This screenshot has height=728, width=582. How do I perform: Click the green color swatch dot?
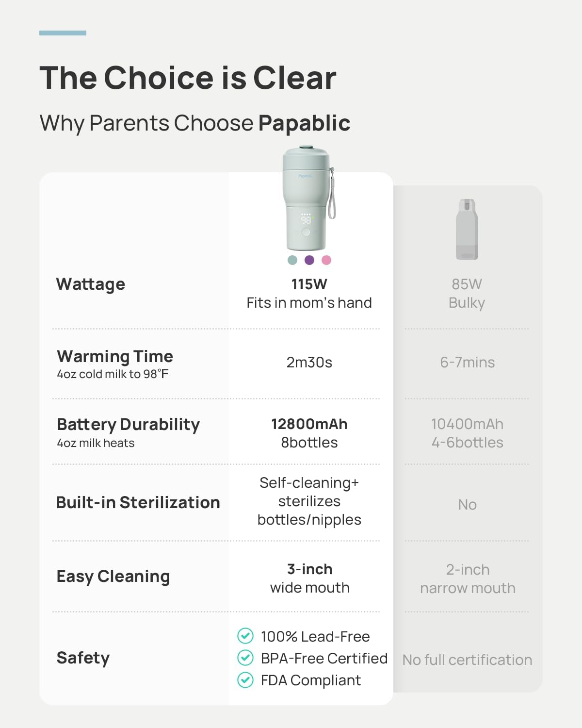click(x=292, y=260)
